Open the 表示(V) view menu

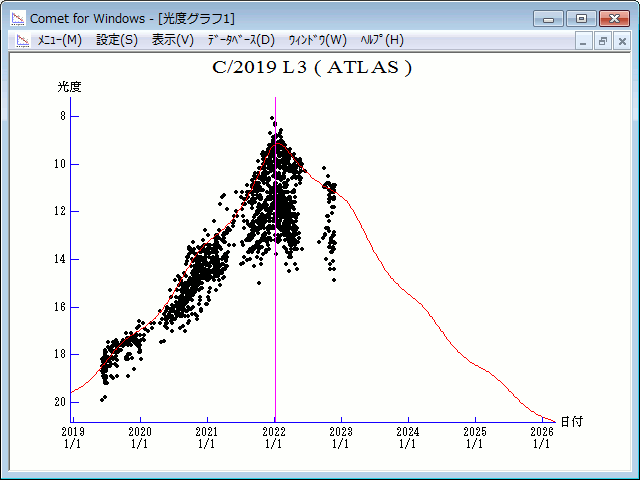tap(173, 40)
